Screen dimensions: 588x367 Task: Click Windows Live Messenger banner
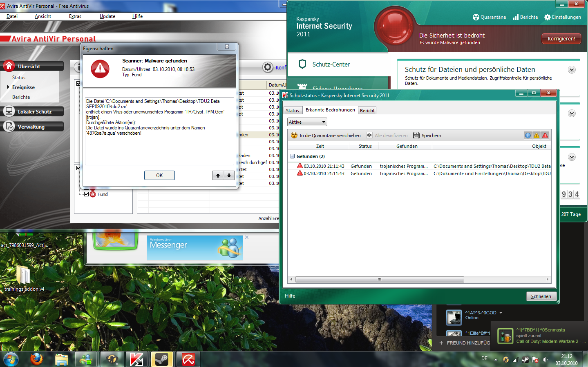click(195, 248)
